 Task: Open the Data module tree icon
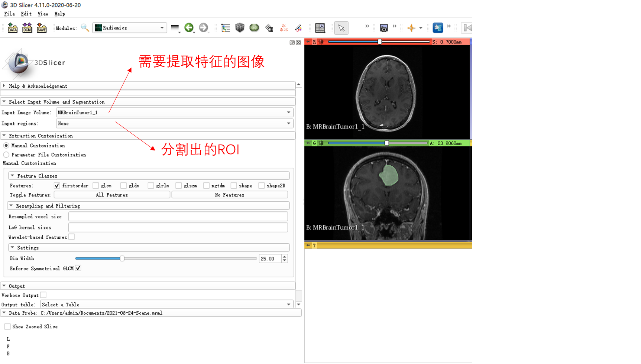pos(226,28)
